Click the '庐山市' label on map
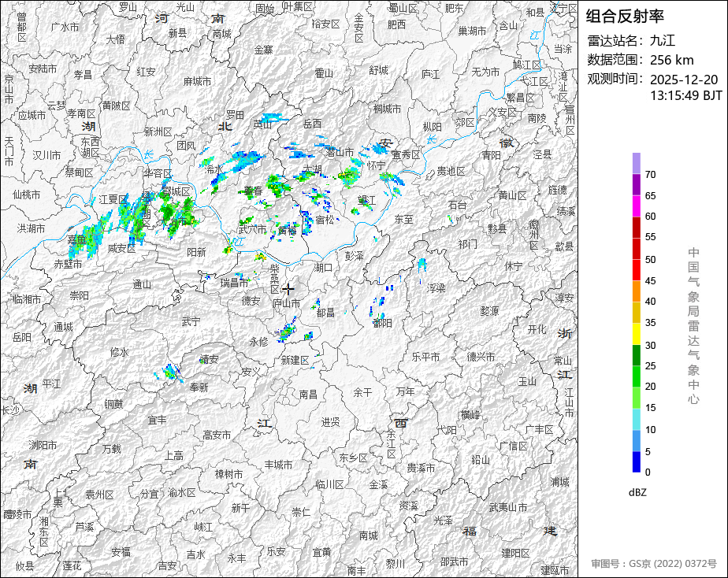 287,303
